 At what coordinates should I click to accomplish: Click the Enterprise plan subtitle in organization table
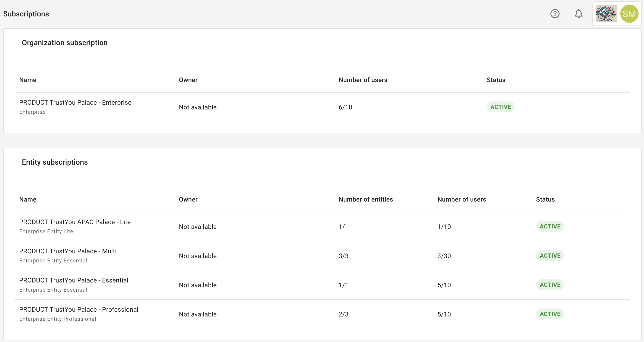pyautogui.click(x=32, y=112)
